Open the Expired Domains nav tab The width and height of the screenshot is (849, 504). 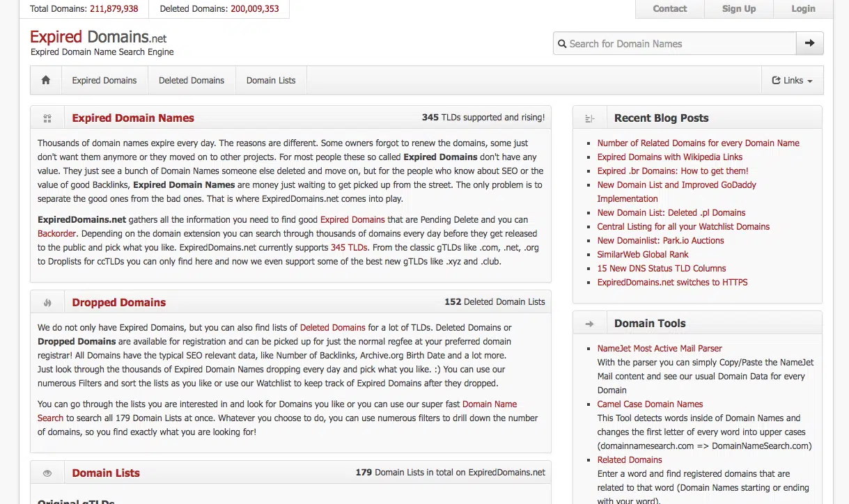point(104,80)
